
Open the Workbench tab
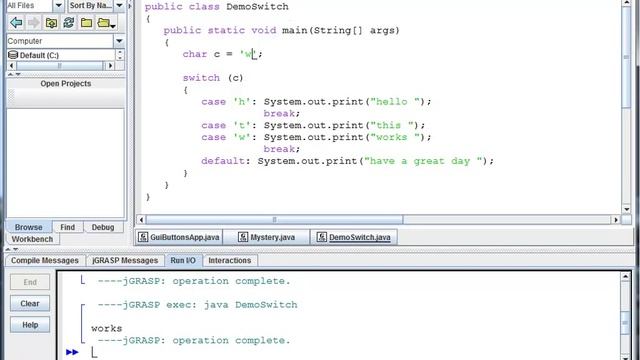[32, 239]
